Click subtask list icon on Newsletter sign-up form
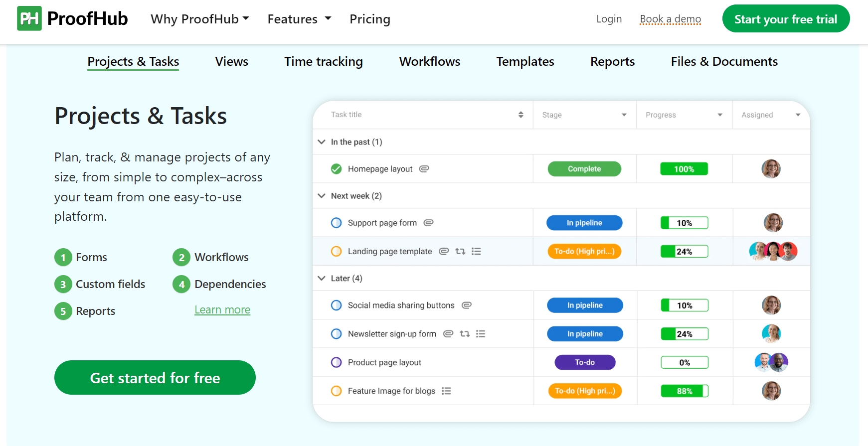 coord(481,334)
